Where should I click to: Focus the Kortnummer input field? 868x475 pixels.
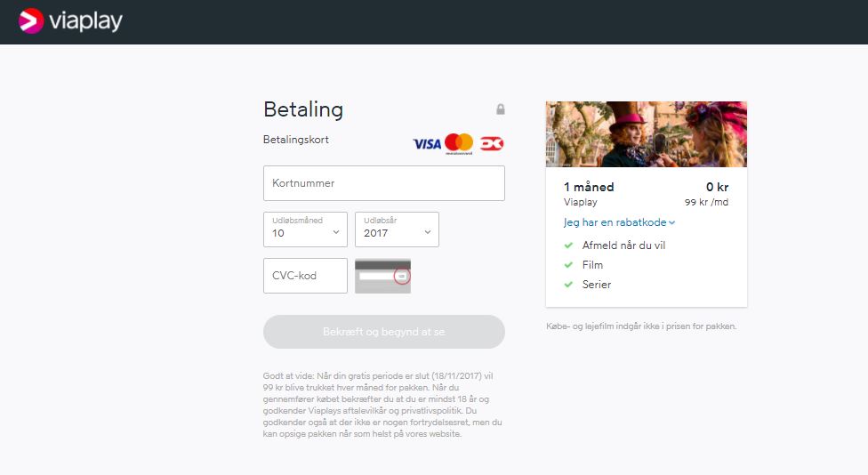point(383,183)
